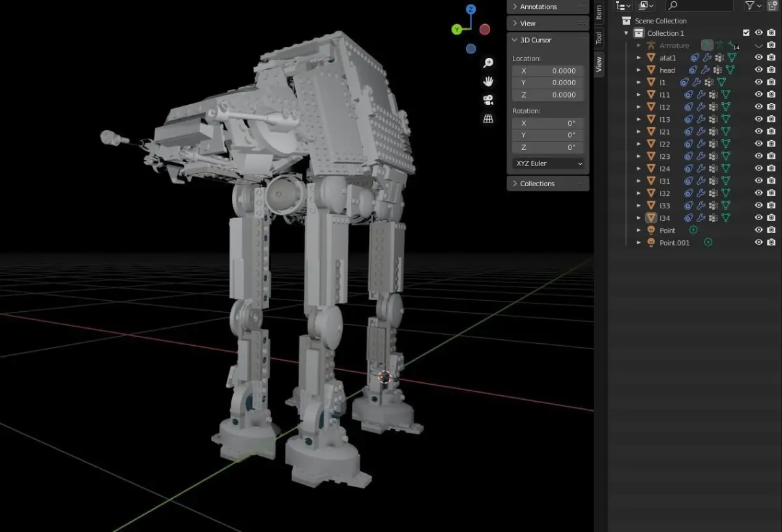Switch to the Item sidebar tab
The width and height of the screenshot is (782, 532).
[599, 11]
